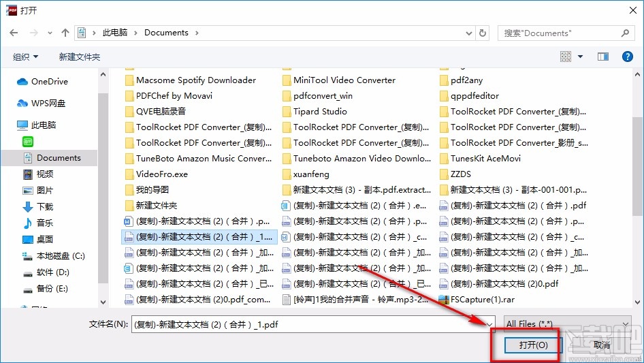Close the 打开 dialog window
The width and height of the screenshot is (644, 363).
(x=633, y=10)
